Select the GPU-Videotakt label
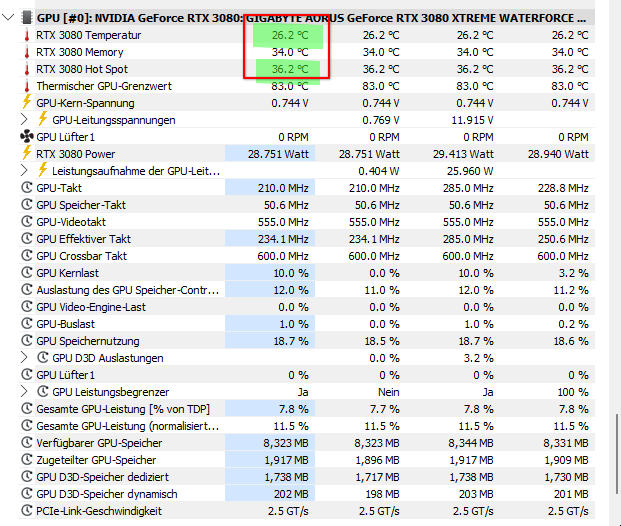 (71, 222)
